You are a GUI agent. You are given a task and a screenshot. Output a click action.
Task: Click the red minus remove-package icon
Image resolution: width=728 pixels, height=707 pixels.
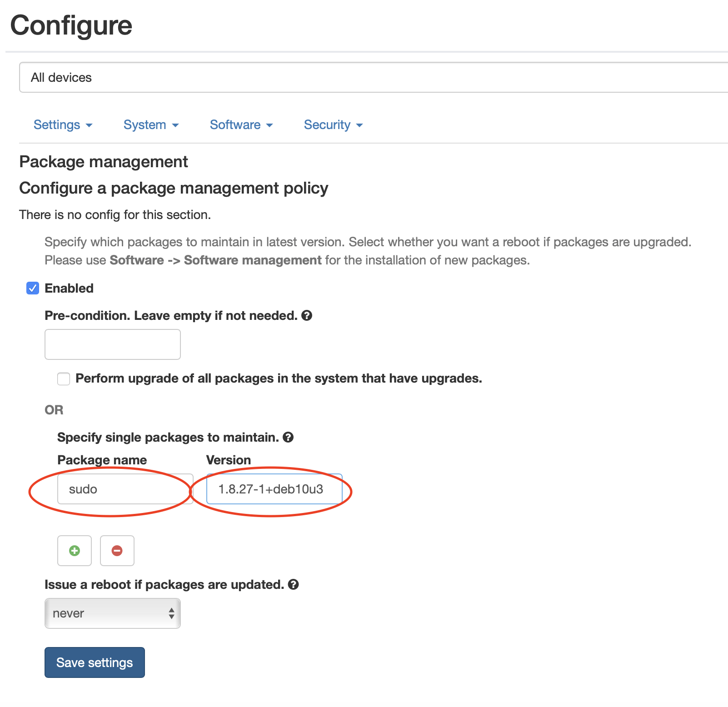click(117, 551)
